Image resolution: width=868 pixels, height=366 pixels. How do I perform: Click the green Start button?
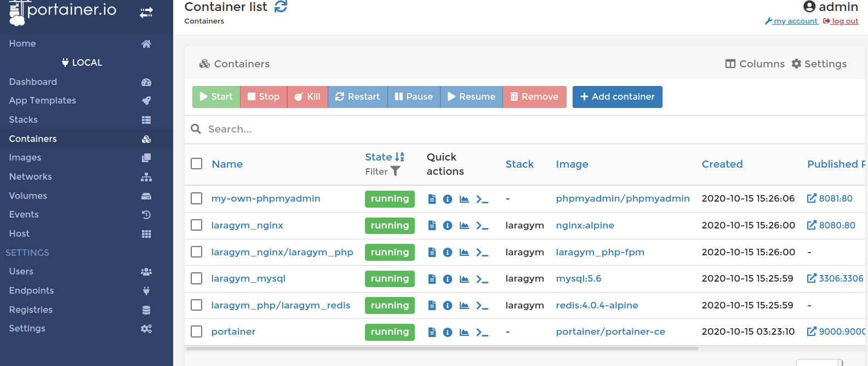click(x=216, y=97)
